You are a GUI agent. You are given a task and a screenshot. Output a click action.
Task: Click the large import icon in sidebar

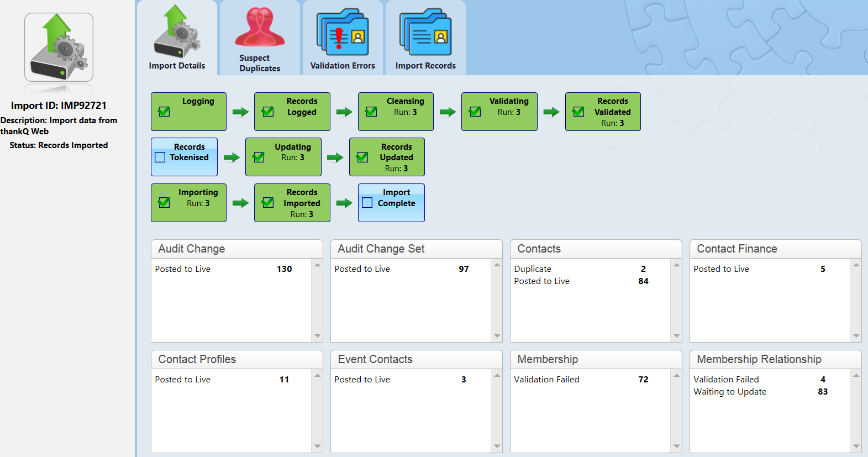(x=59, y=48)
